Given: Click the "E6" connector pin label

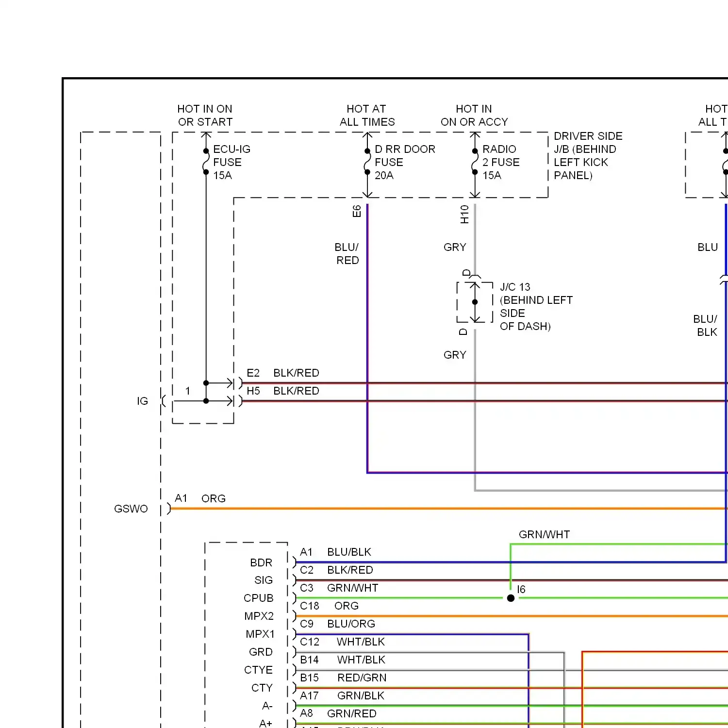Looking at the screenshot, I should pyautogui.click(x=357, y=211).
